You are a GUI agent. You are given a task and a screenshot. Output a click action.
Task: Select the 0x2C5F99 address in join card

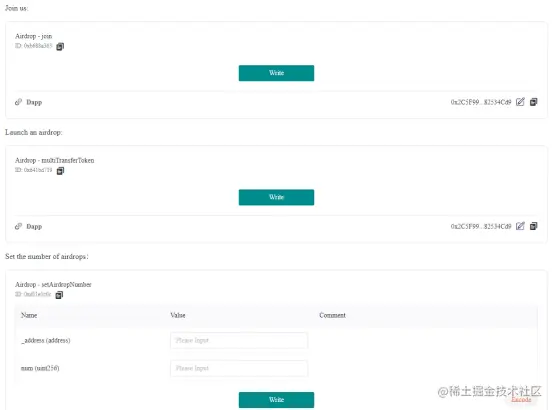[481, 102]
